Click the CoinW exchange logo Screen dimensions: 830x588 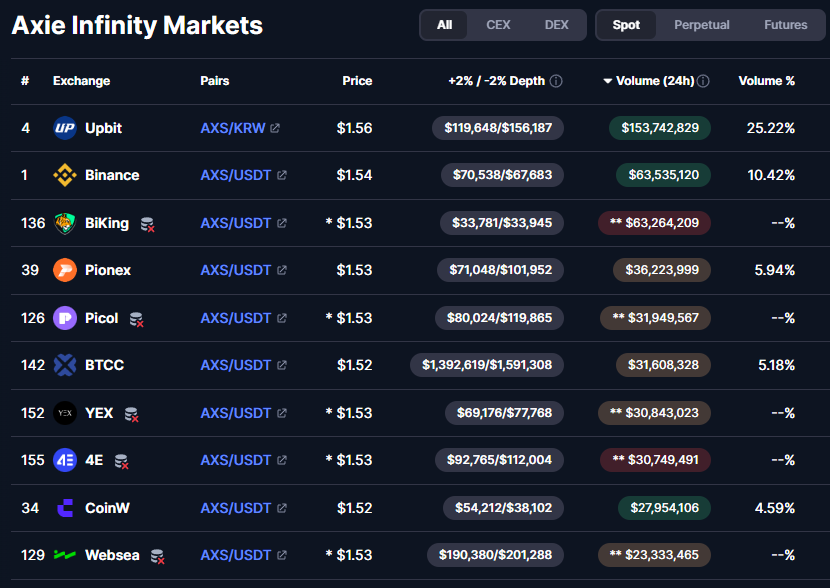pos(65,508)
